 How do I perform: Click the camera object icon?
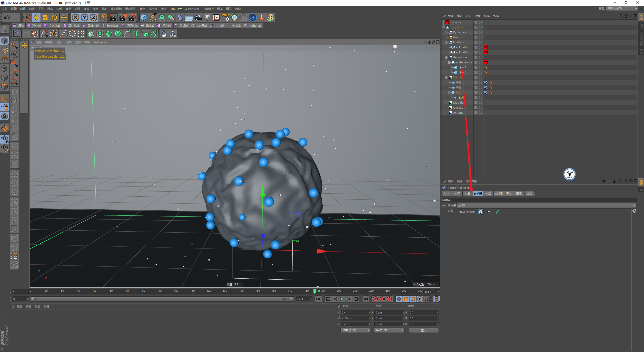pos(198,17)
